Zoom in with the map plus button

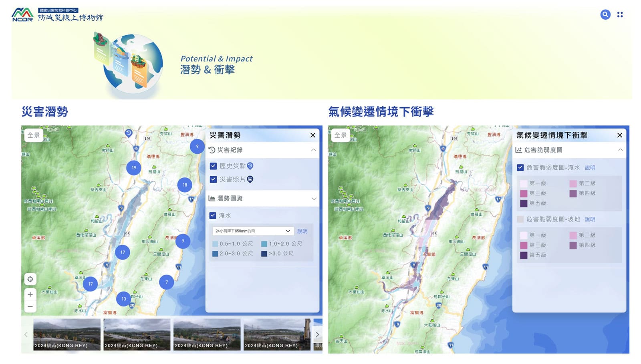coord(30,294)
